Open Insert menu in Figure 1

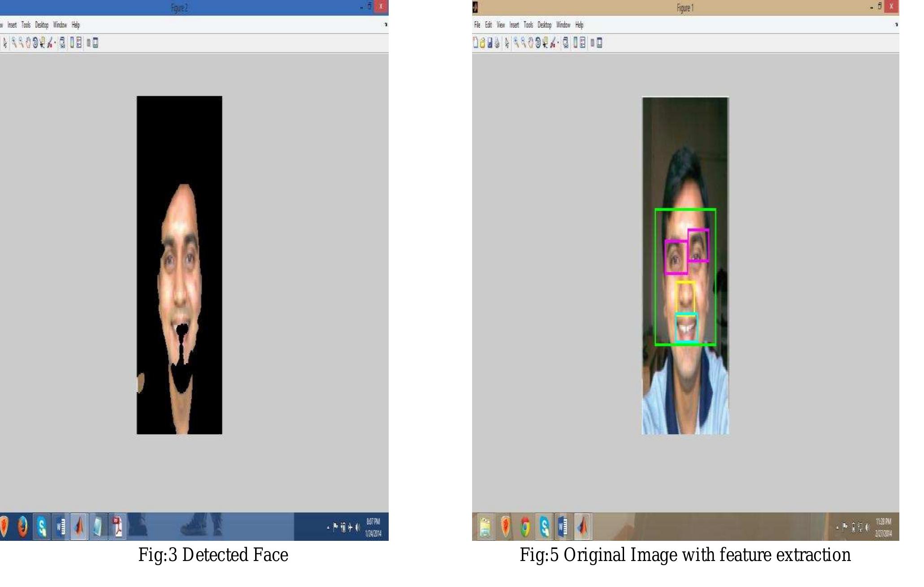point(514,25)
